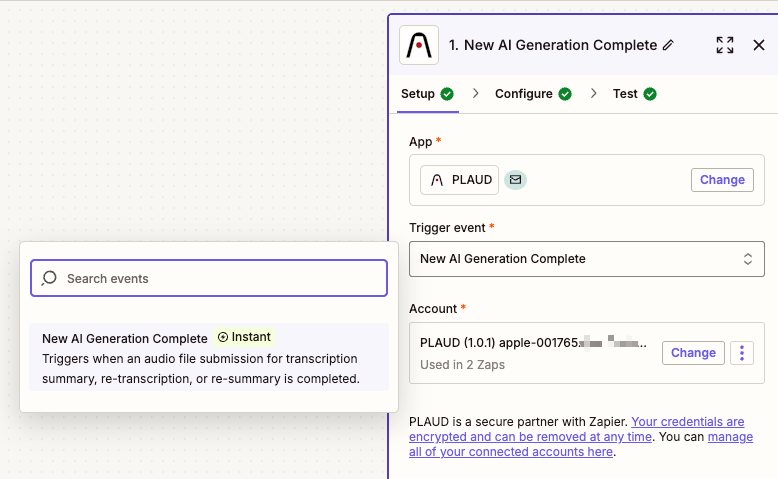This screenshot has width=778, height=479.
Task: Click the 'Used in 2 Zaps' text
Action: tap(462, 365)
